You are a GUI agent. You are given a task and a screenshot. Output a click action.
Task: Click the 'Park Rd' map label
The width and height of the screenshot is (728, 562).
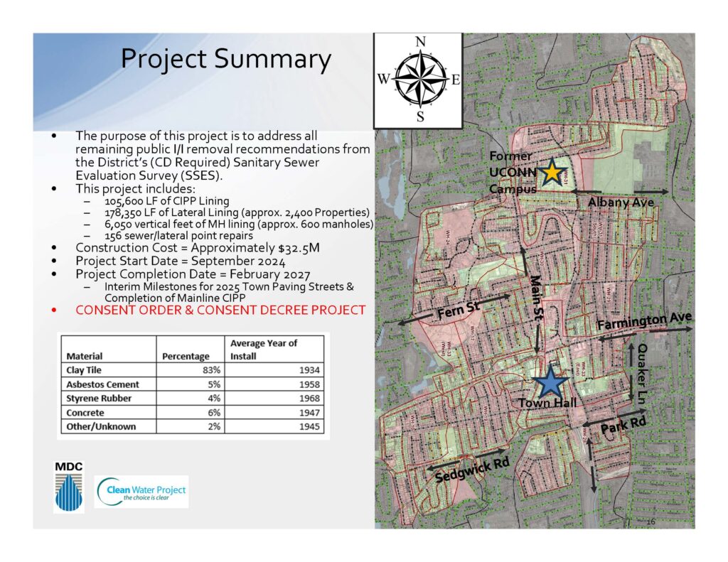(623, 425)
